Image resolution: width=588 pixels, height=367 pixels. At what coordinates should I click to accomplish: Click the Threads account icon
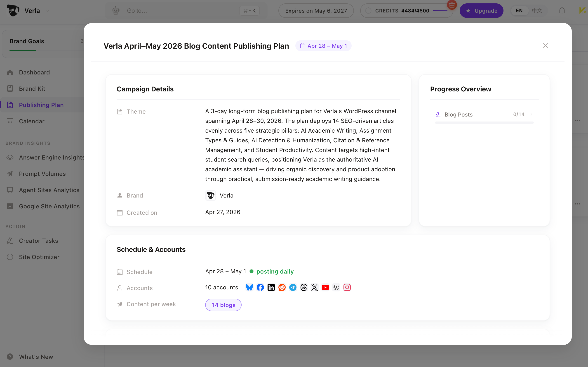[x=304, y=287]
